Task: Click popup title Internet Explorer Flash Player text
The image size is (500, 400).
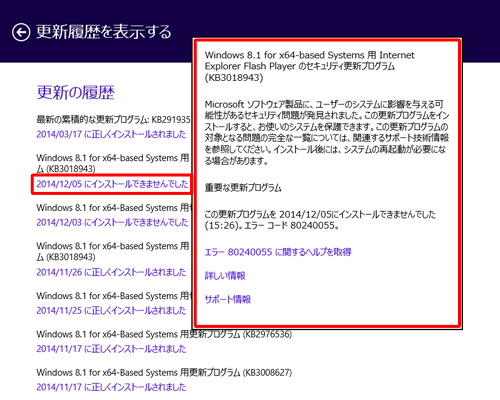Action: (x=310, y=66)
